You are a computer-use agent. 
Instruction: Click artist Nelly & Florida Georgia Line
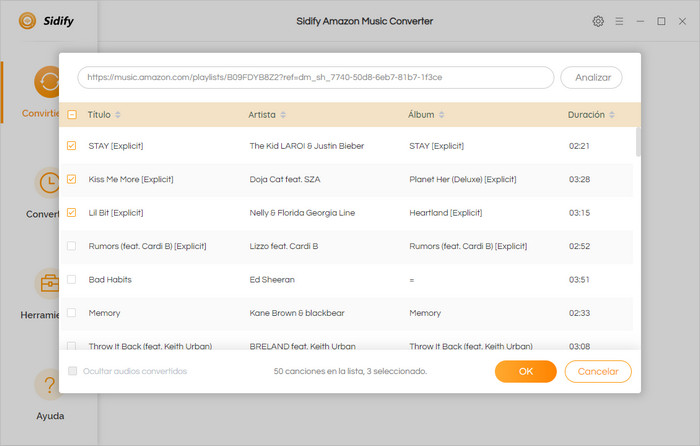coord(302,213)
